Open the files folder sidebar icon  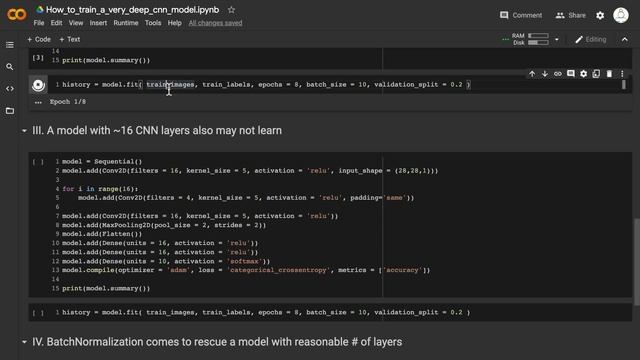click(x=10, y=111)
